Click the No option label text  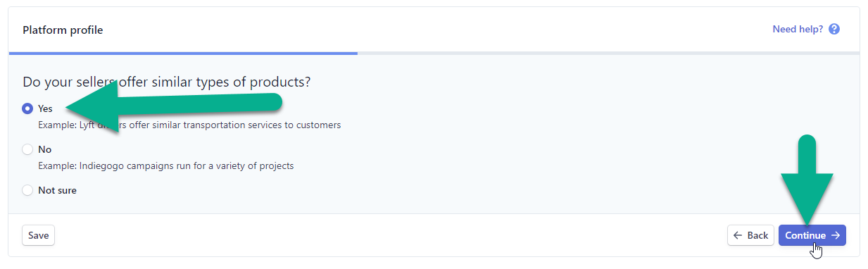(44, 149)
